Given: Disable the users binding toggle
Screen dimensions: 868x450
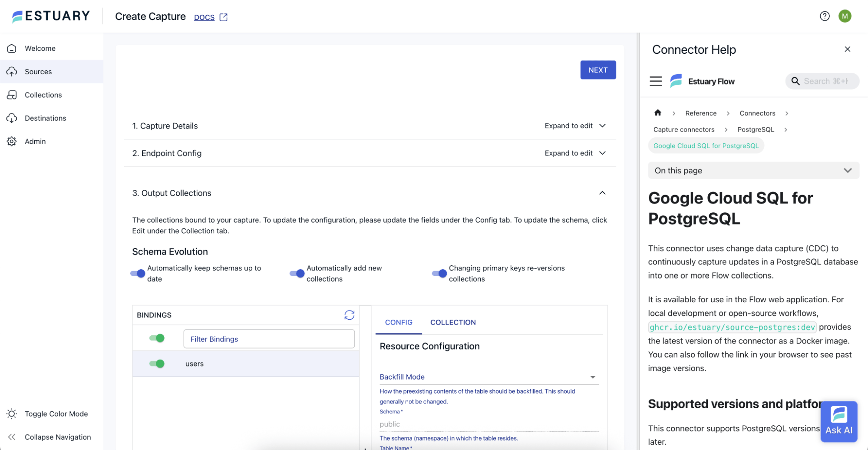Looking at the screenshot, I should [x=157, y=364].
